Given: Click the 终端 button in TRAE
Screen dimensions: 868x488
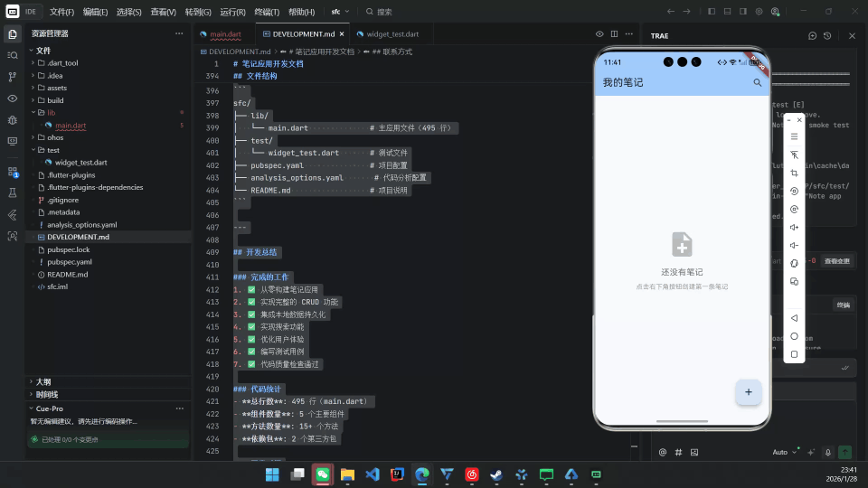Looking at the screenshot, I should [843, 305].
